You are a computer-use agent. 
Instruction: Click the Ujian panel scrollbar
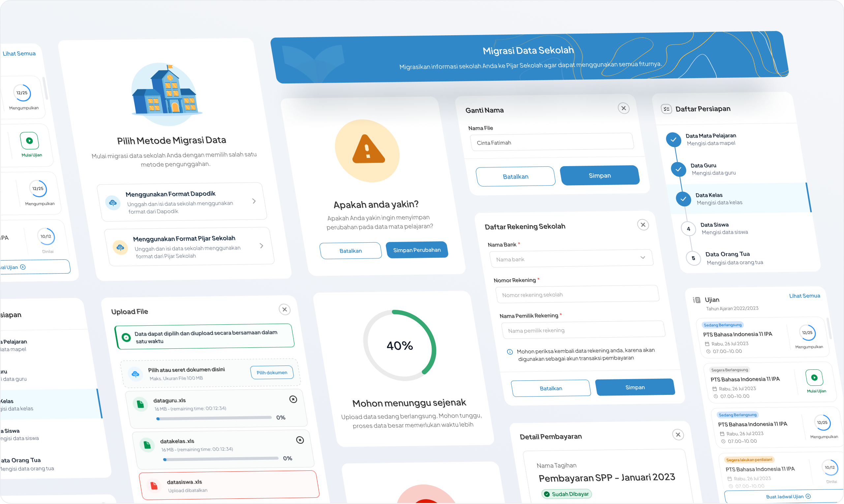pyautogui.click(x=829, y=328)
